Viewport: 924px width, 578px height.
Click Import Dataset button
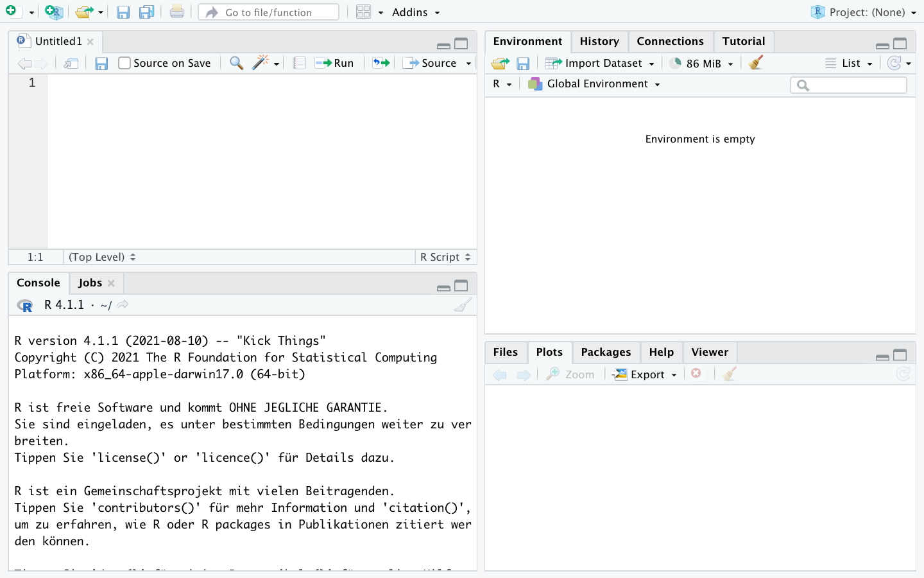pyautogui.click(x=600, y=63)
